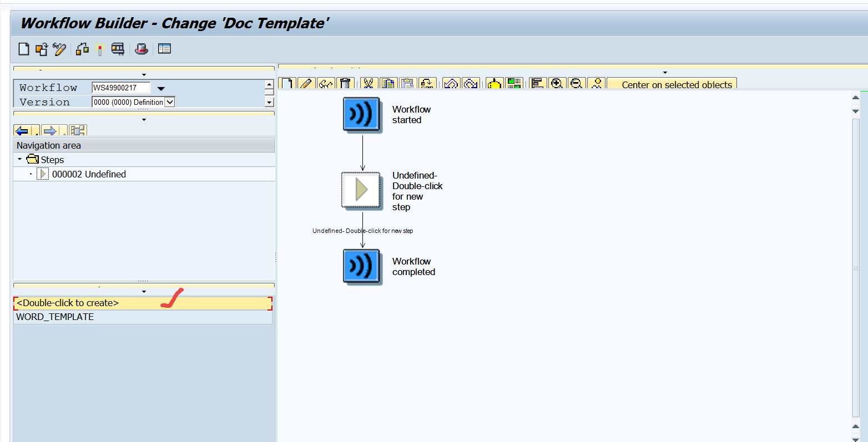
Task: Click the pencil Change icon in graph toolbar
Action: [306, 84]
